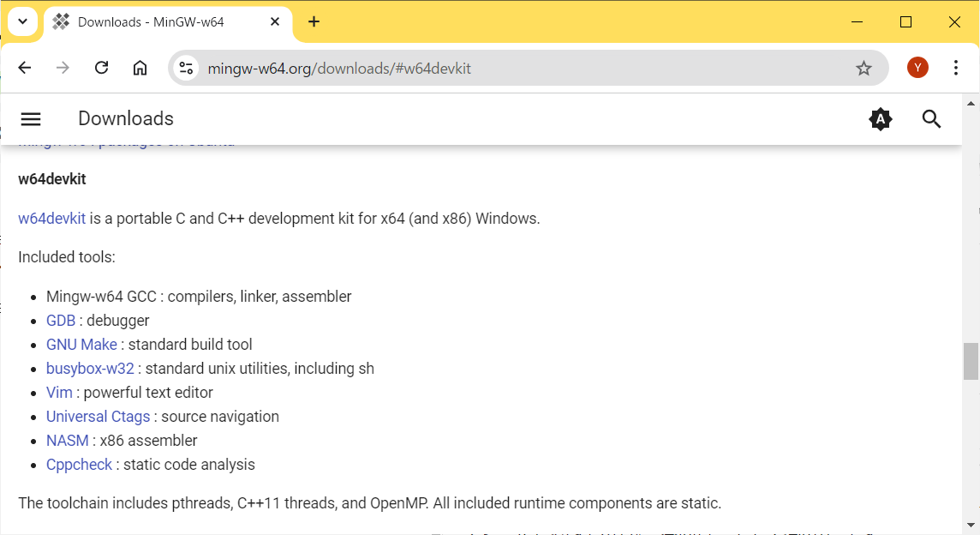
Task: Open the Chrome profile avatar
Action: [x=917, y=69]
